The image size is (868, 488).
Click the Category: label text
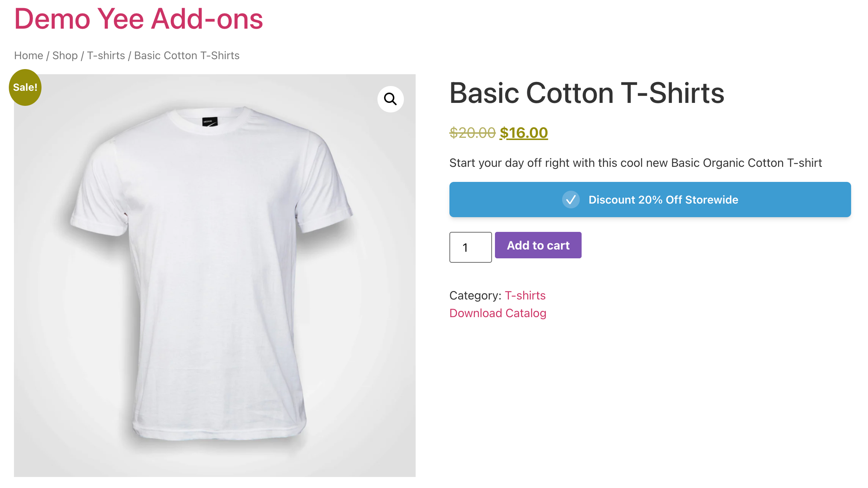pos(475,295)
